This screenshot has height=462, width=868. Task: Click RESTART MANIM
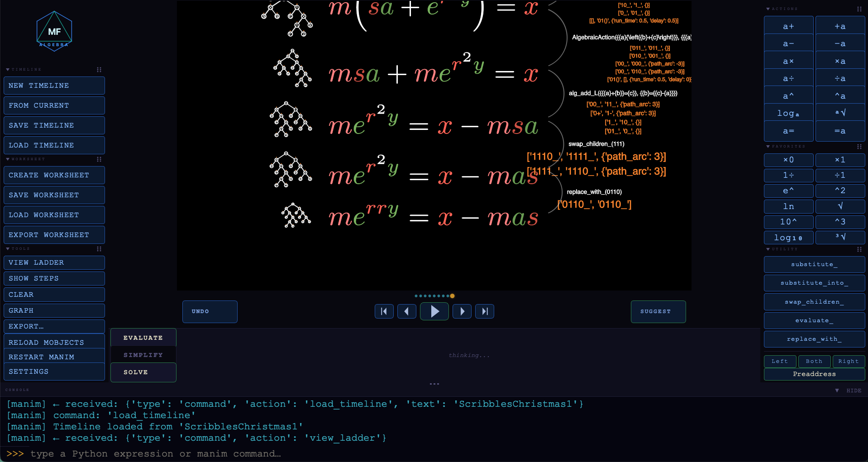tap(54, 357)
